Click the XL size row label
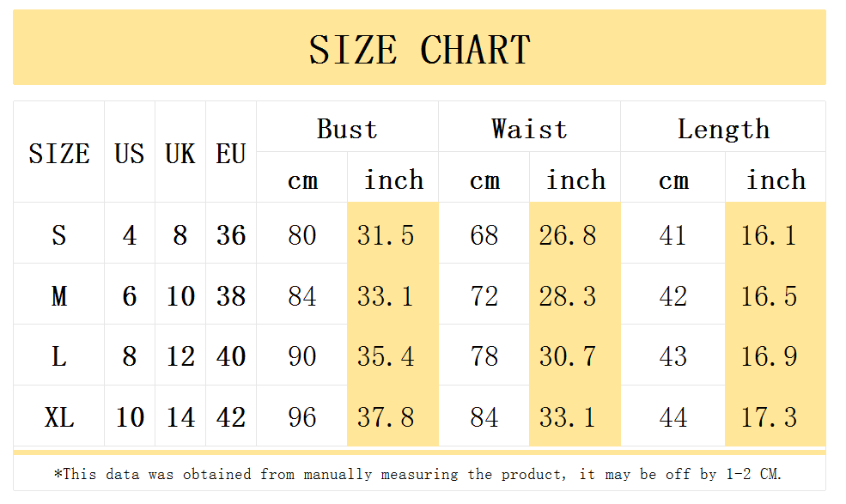 58,416
